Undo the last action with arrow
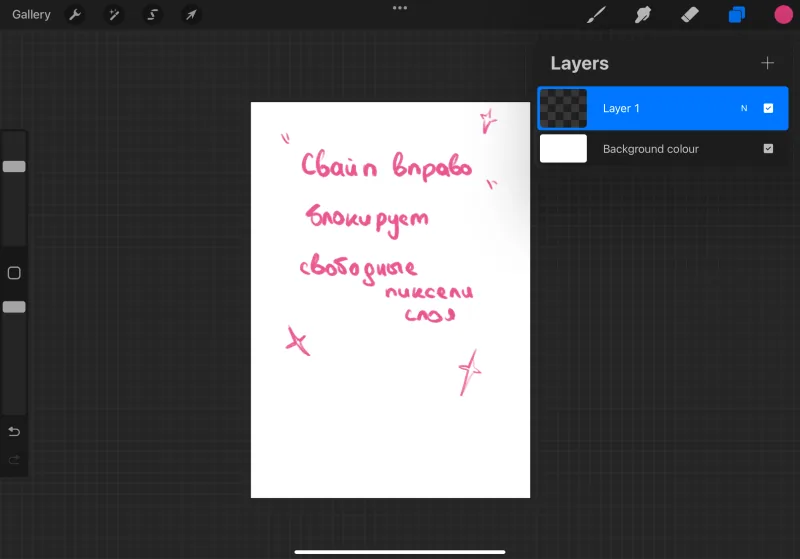The height and width of the screenshot is (559, 800). click(14, 432)
